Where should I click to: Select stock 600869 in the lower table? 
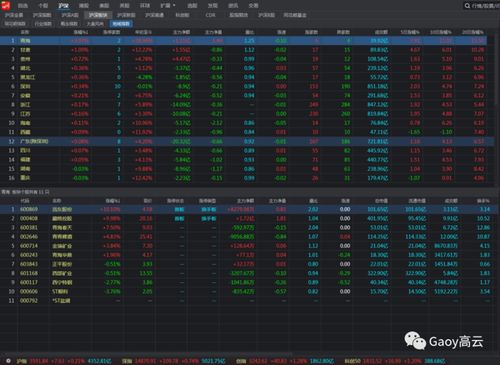[247, 209]
